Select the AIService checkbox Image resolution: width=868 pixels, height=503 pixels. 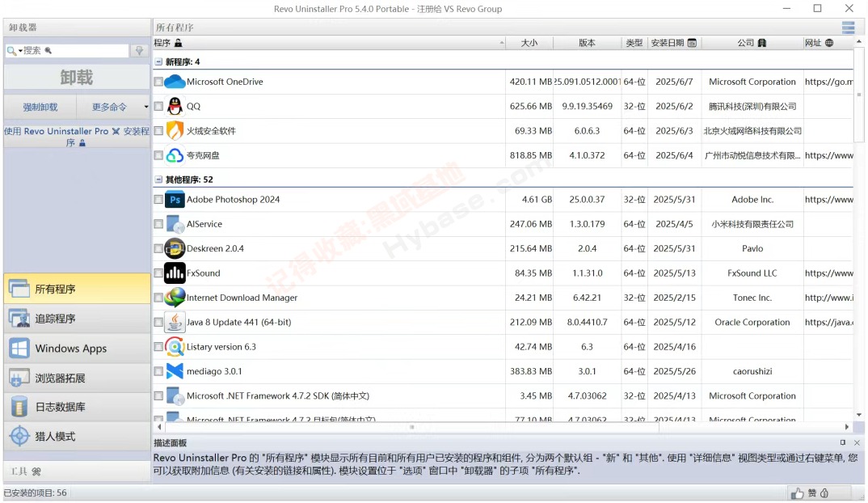coord(158,224)
